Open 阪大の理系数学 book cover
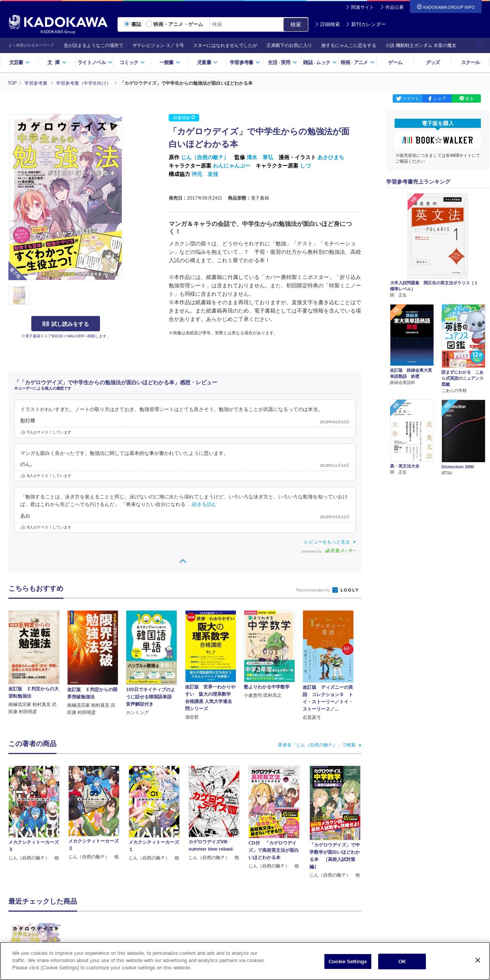Screen dimensions: 490x980 click(211, 646)
